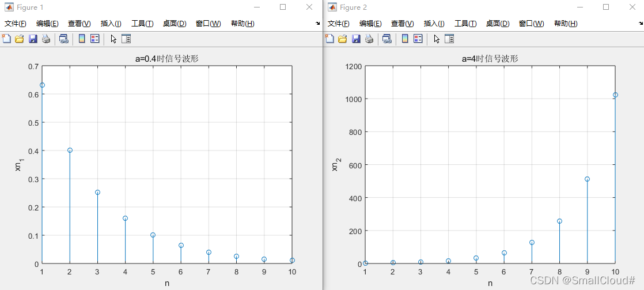Click the 'n' x-axis label in Figure 2
644x290 pixels.
click(490, 283)
